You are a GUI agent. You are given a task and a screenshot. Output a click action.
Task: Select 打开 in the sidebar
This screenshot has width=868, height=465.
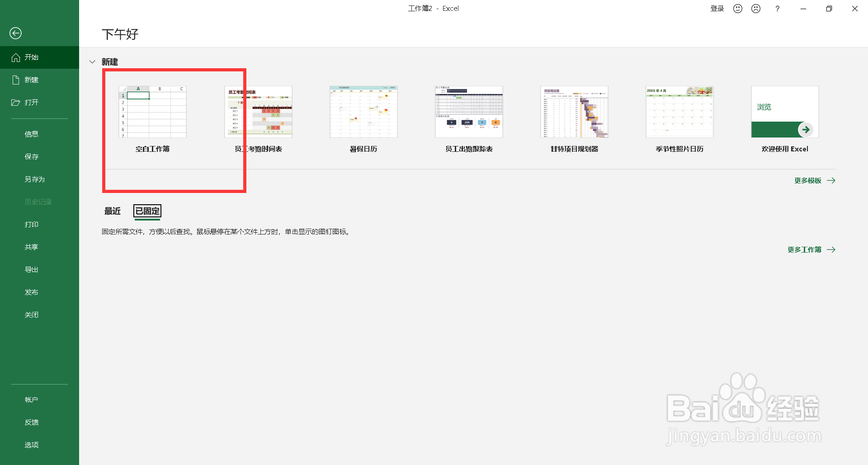click(x=39, y=103)
